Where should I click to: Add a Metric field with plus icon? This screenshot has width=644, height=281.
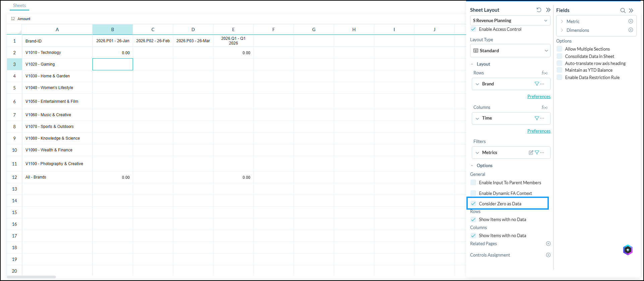pos(631,21)
